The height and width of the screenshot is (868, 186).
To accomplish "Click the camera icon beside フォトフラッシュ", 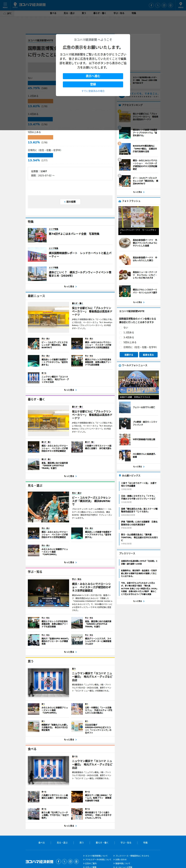I will 120,201.
